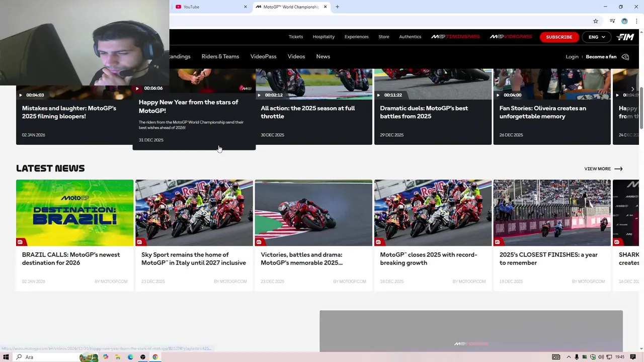The width and height of the screenshot is (644, 362).
Task: Go to Hospitality page
Action: (x=324, y=37)
